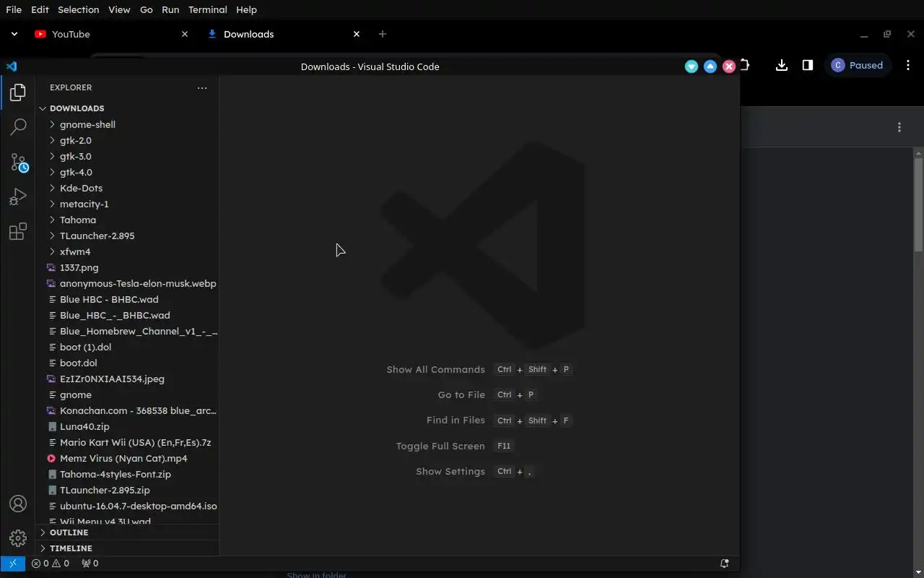Click the Downloads page vertical scrollbar

tap(919, 204)
